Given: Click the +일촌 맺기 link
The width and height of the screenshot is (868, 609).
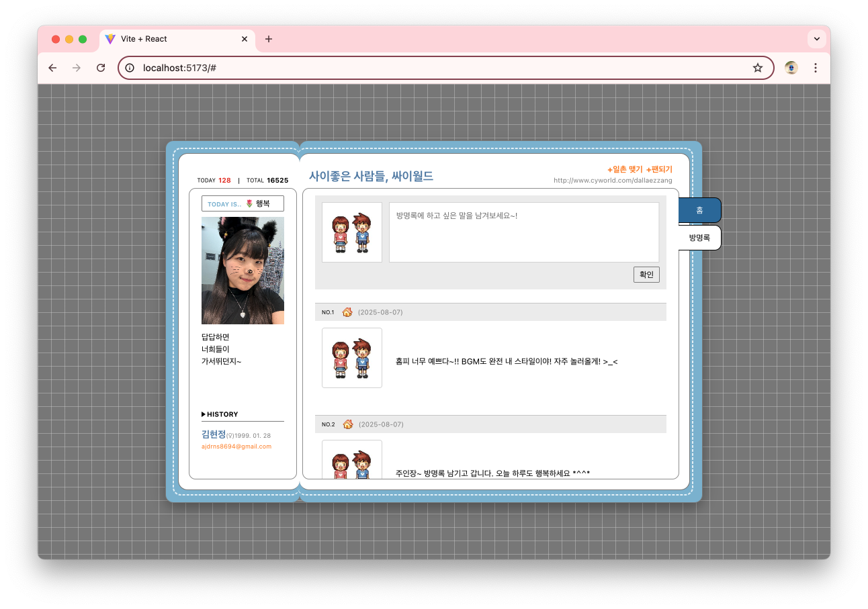Looking at the screenshot, I should [625, 170].
